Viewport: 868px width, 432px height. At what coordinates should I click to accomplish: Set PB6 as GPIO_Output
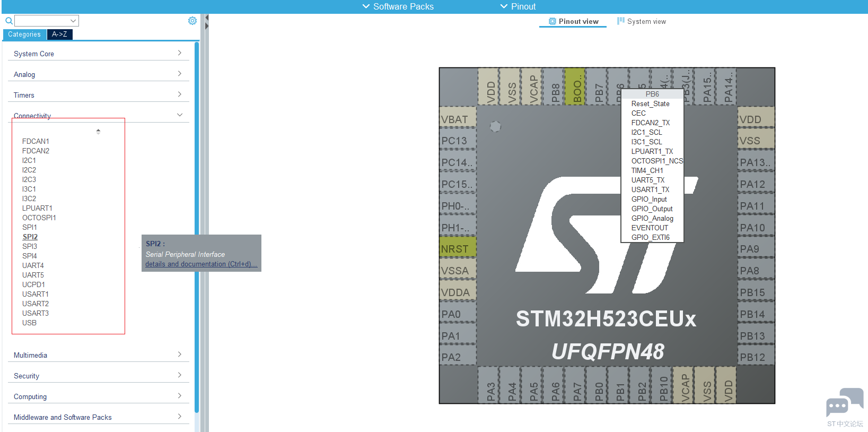(652, 209)
